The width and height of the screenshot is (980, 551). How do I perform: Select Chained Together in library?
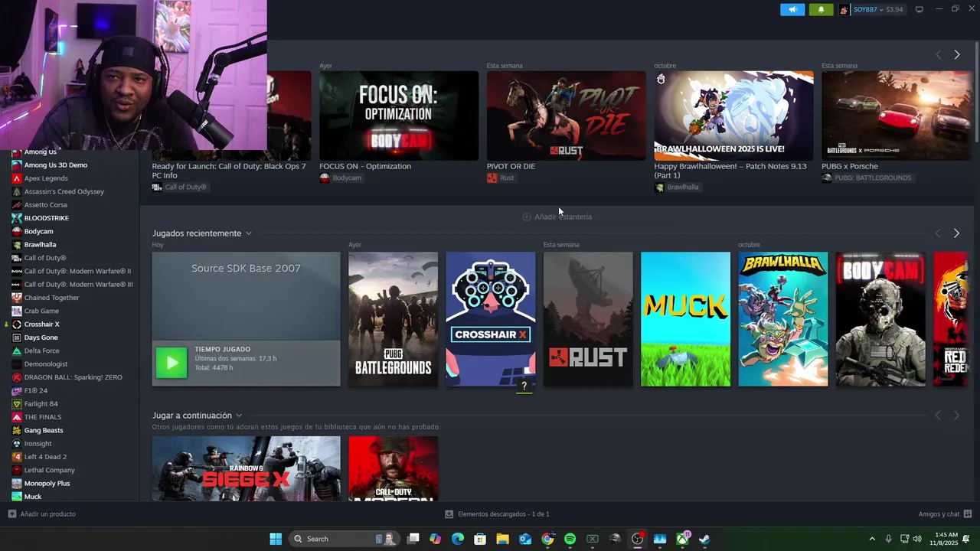click(51, 298)
